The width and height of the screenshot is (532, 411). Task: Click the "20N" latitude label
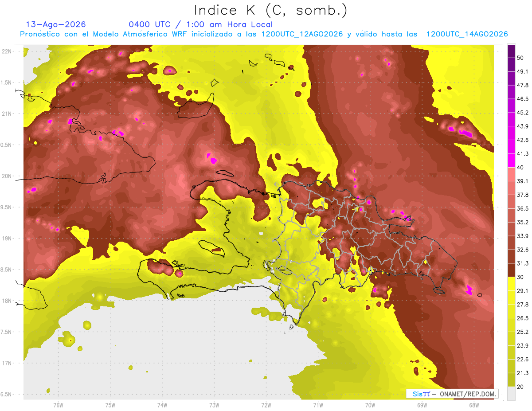tap(8, 176)
